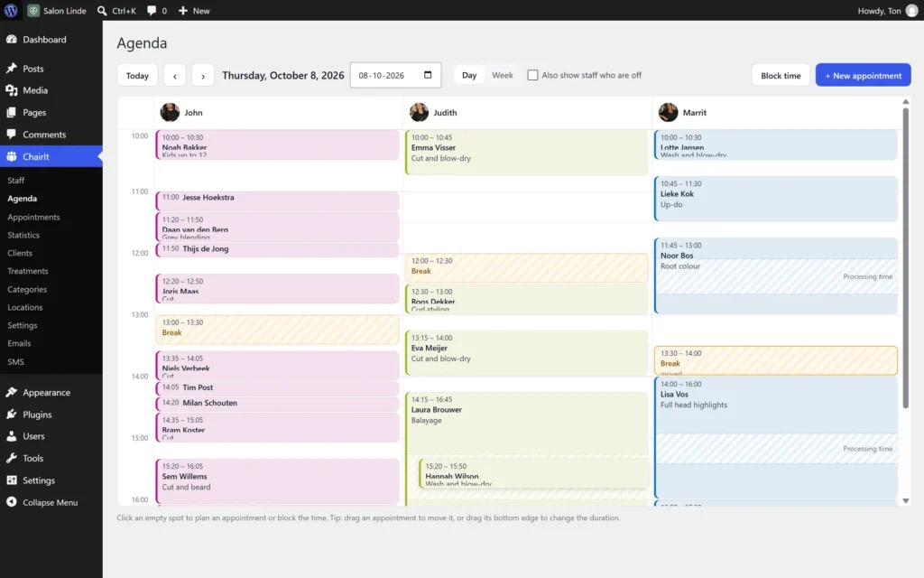Open SMS submenu item
924x578 pixels.
point(16,361)
